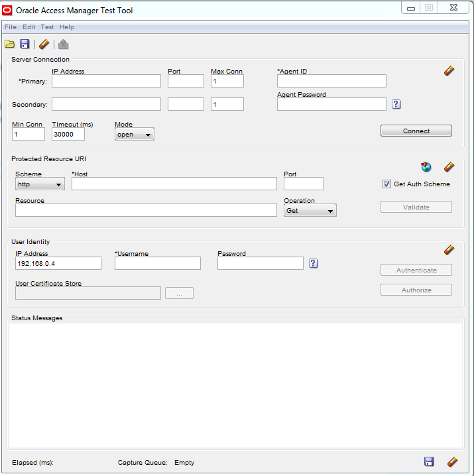
Task: Click the 'Elapsed (ms):' status label
Action: point(32,462)
